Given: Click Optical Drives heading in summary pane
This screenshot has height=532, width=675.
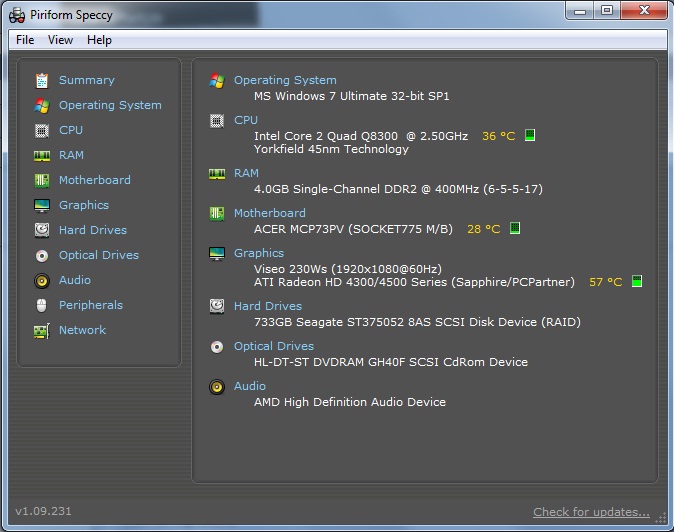Looking at the screenshot, I should [274, 346].
